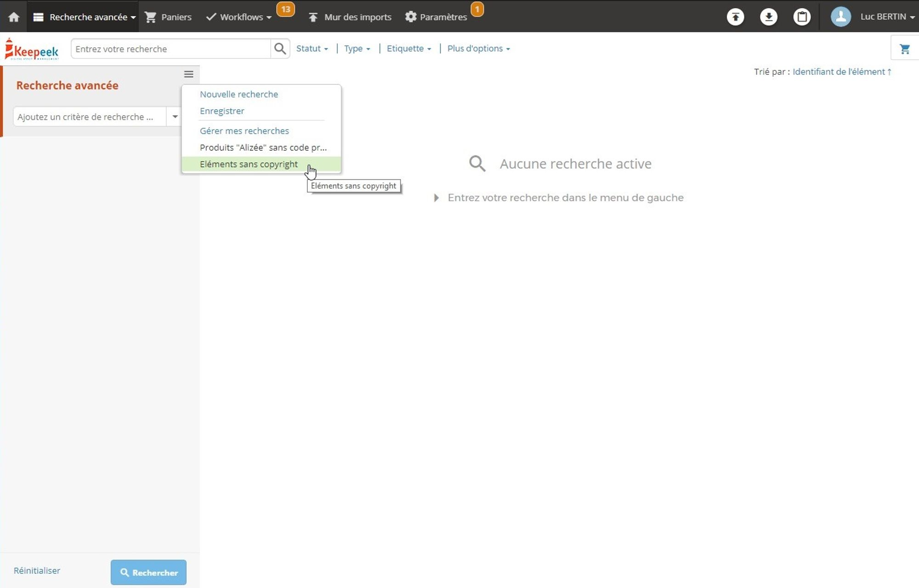Click the Keepeek logo
Viewport: 919px width, 588px height.
pyautogui.click(x=32, y=49)
